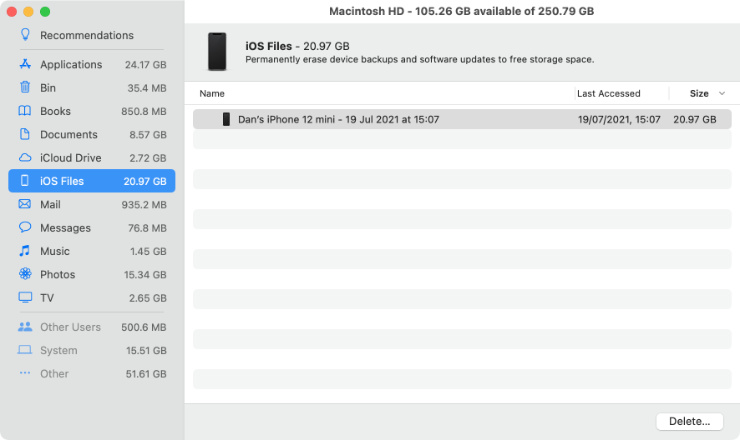Click the Music 1.45 GB value
The image size is (740, 440).
[x=148, y=252]
